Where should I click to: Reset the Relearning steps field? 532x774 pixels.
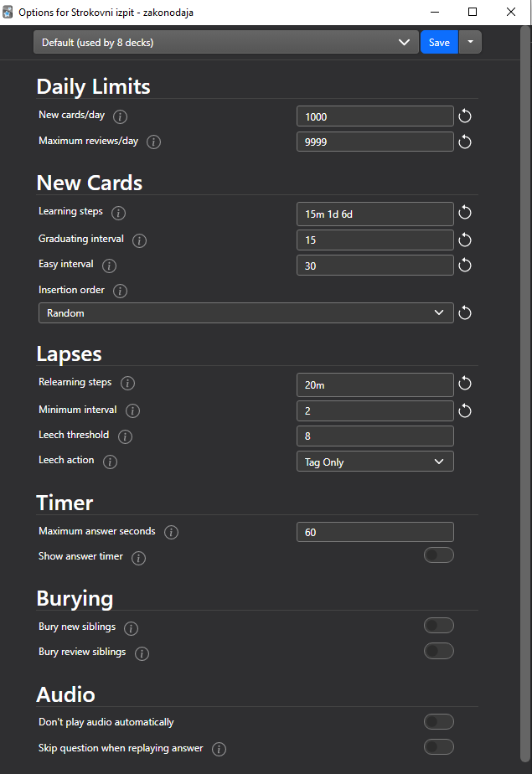pyautogui.click(x=465, y=384)
